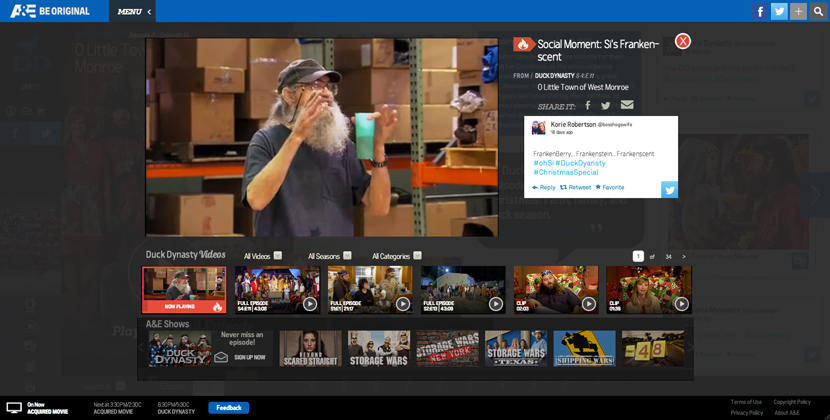Image resolution: width=830 pixels, height=420 pixels.
Task: Click the dimmed left sidebar Twitter button
Action: 46,133
